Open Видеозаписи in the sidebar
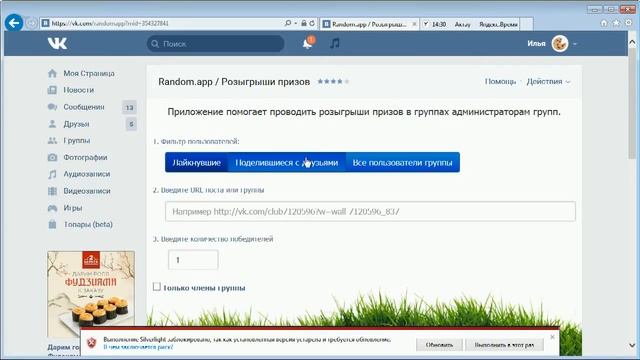The image size is (640, 360). [x=87, y=191]
